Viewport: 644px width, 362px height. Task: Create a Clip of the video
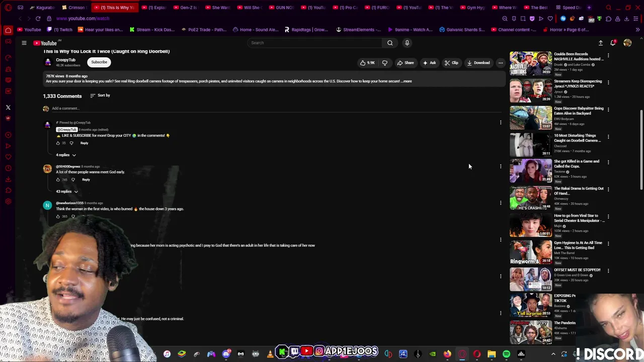pyautogui.click(x=451, y=63)
